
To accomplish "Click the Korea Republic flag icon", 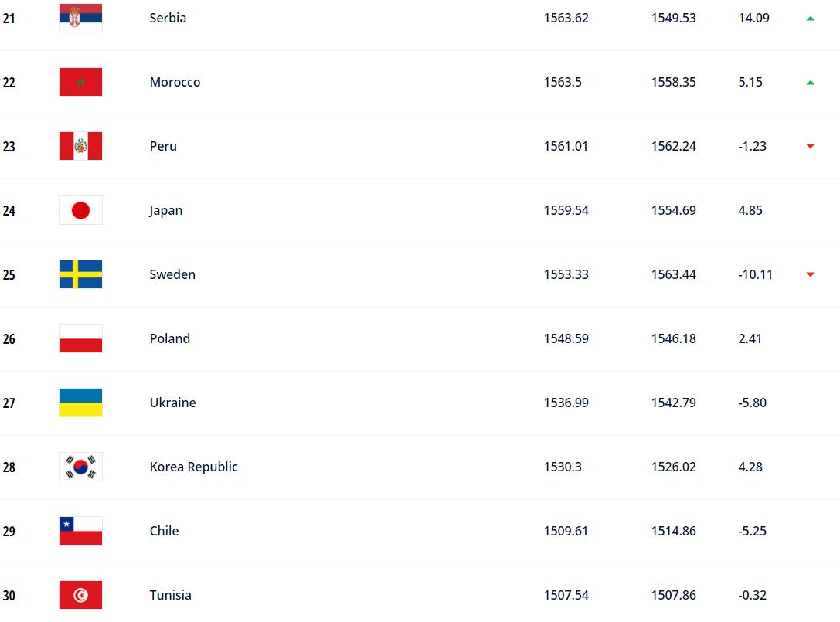I will 80,467.
